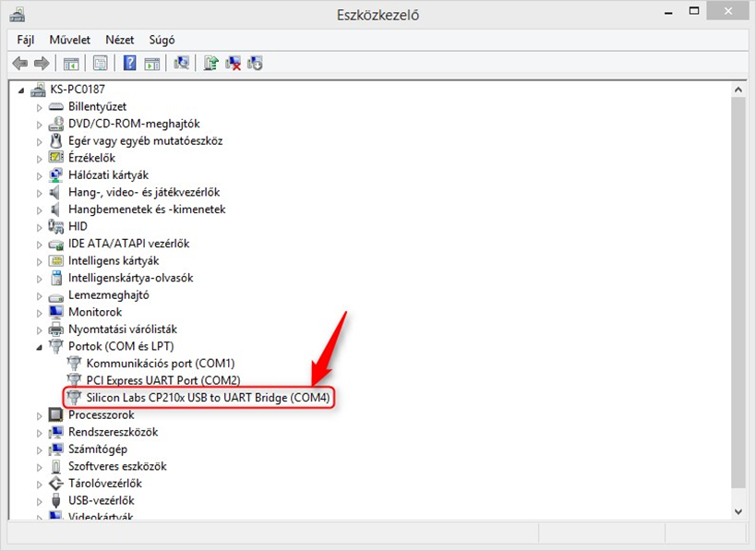Viewport: 756px width, 551px height.
Task: Open the Fájl menu
Action: 25,40
